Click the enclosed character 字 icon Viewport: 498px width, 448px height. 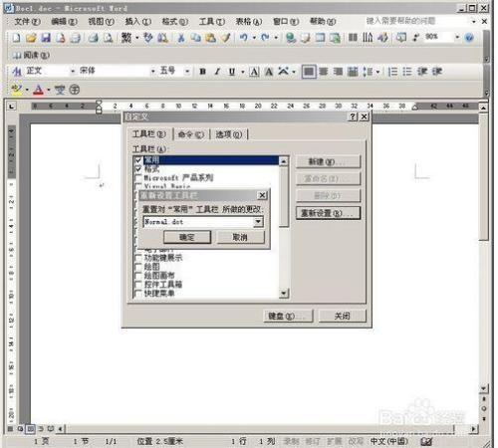(75, 90)
